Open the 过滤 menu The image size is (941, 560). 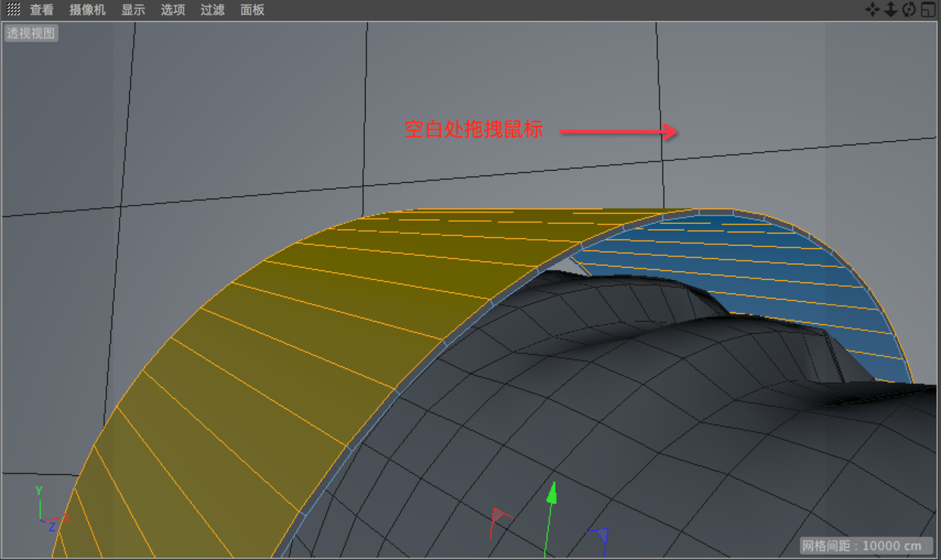212,10
